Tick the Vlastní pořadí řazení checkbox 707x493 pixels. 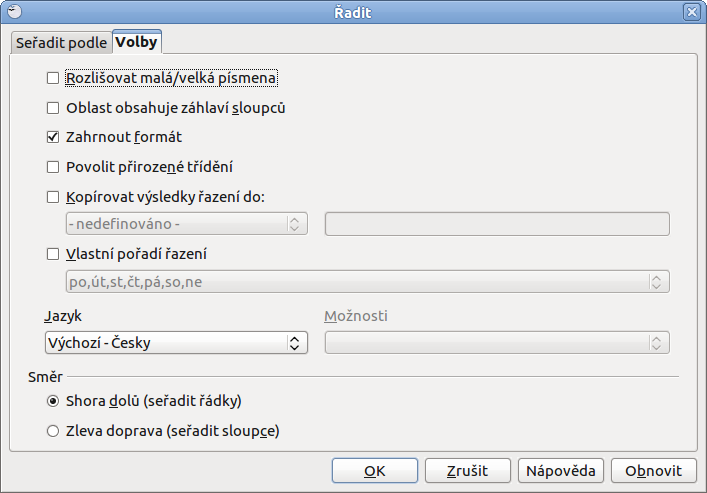53,254
